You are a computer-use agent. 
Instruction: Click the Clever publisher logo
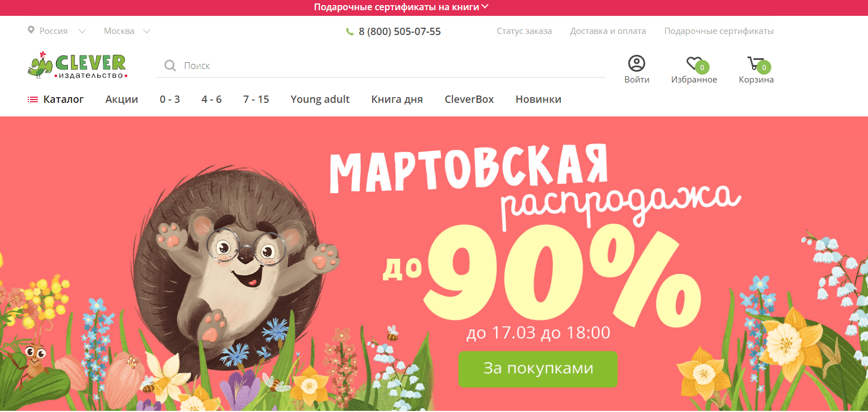tap(77, 65)
